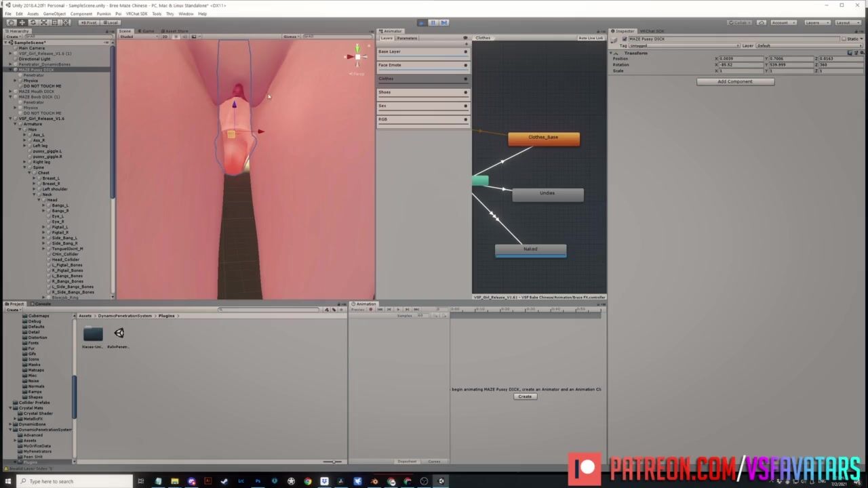Image resolution: width=868 pixels, height=488 pixels.
Task: Click the Step forward button
Action: click(x=444, y=22)
